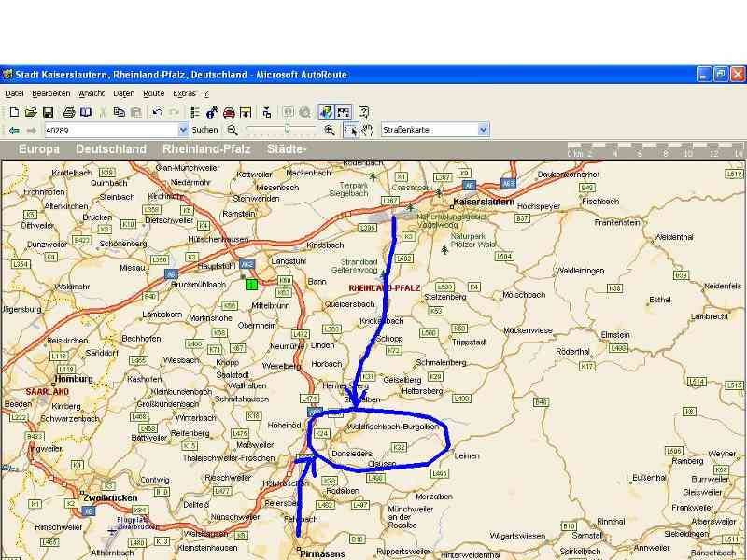Image resolution: width=747 pixels, height=560 pixels.
Task: Navigate to Deutschland in breadcrumb bar
Action: coord(111,149)
